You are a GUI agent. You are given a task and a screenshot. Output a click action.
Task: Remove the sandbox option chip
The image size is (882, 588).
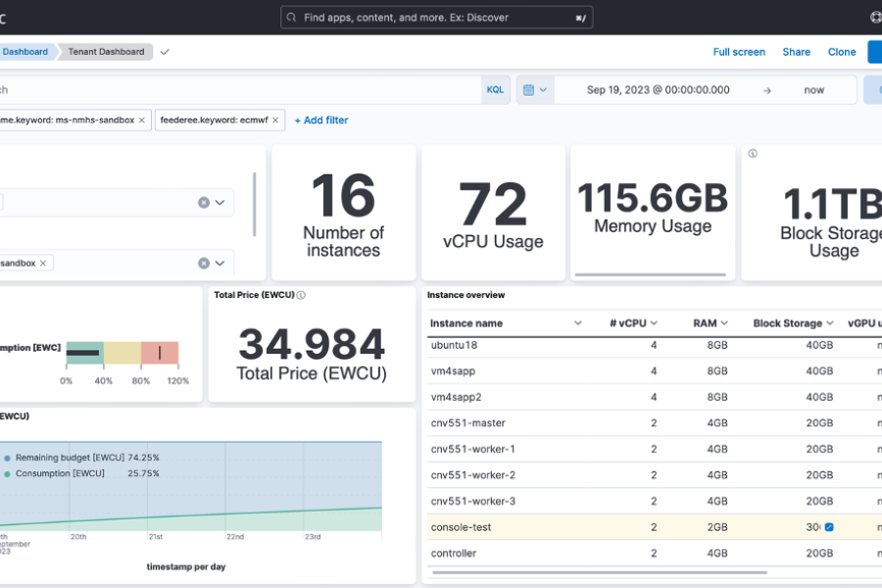point(43,263)
